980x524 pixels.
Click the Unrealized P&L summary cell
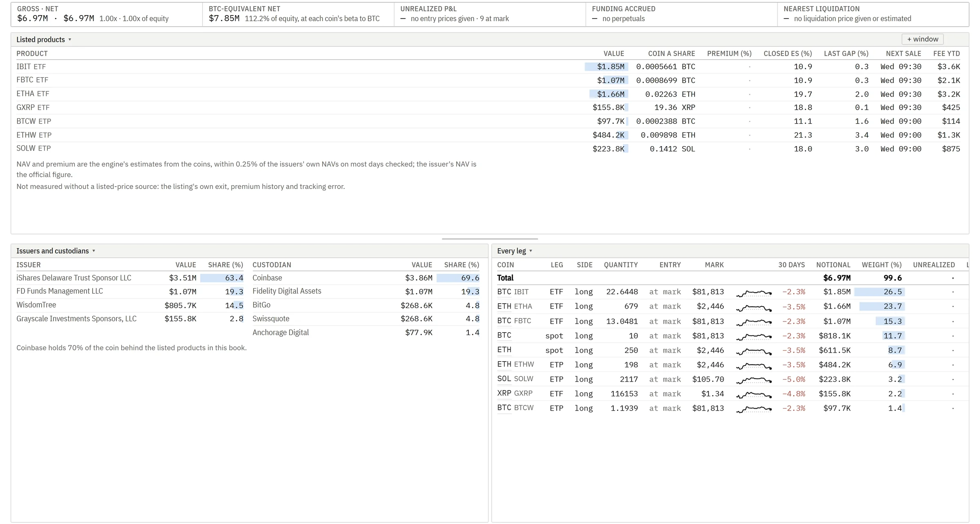[x=490, y=14]
